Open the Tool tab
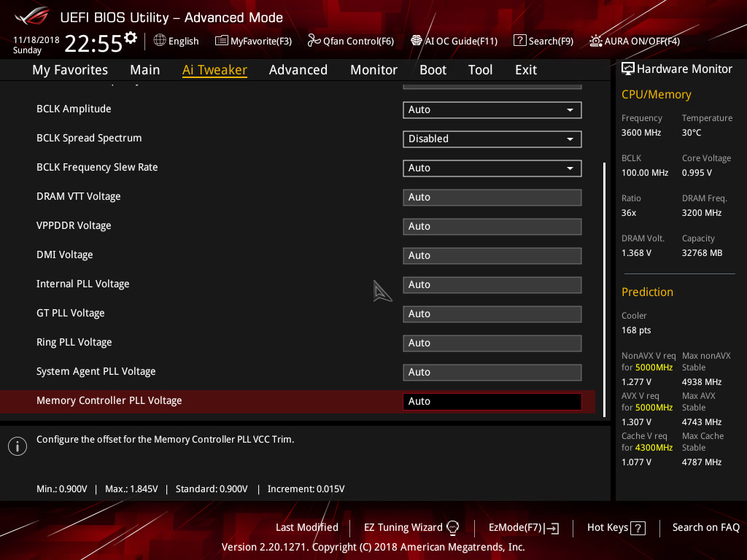 point(480,70)
